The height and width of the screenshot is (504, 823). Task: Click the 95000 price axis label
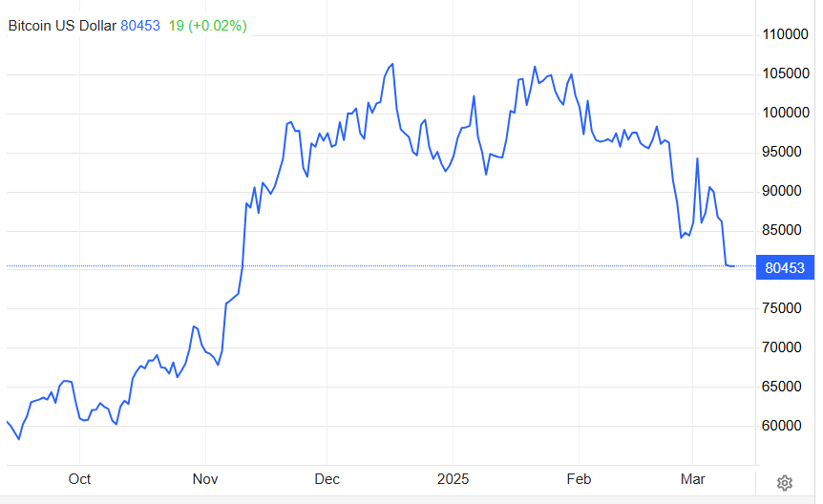tap(782, 152)
